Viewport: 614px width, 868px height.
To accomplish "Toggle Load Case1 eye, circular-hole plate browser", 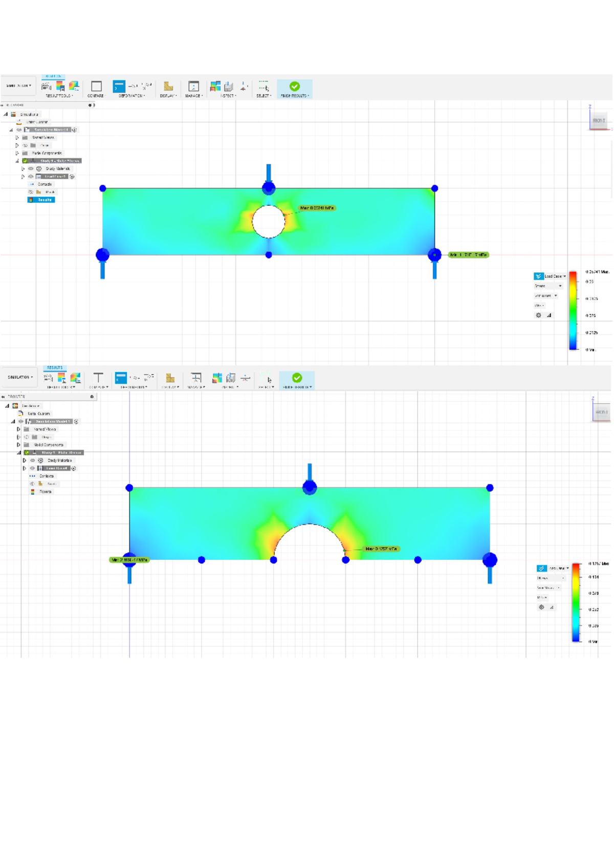I will [31, 177].
